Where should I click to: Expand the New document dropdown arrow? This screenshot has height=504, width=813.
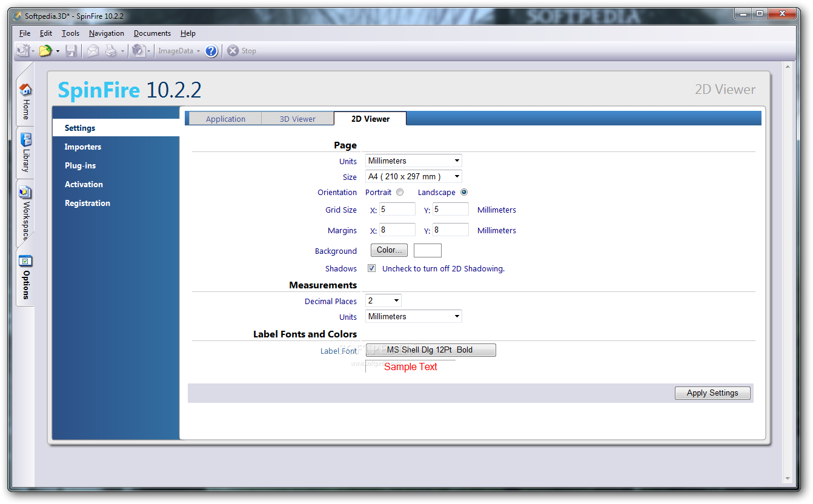pos(33,51)
